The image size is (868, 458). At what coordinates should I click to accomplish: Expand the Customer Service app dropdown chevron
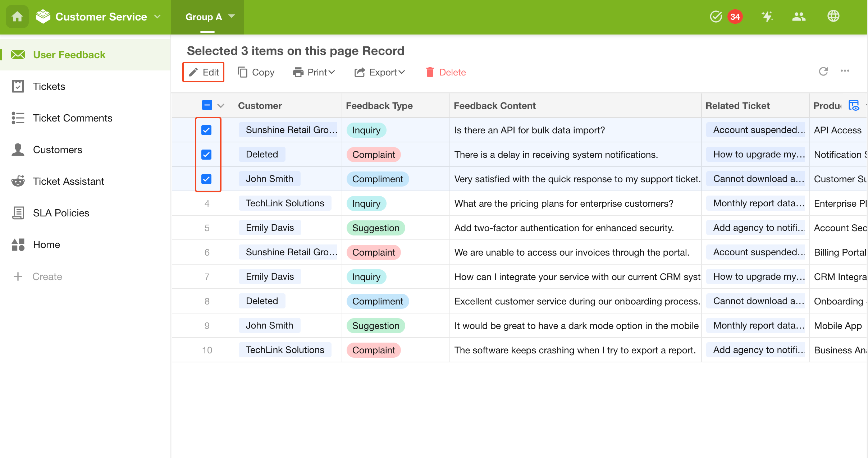tap(157, 17)
